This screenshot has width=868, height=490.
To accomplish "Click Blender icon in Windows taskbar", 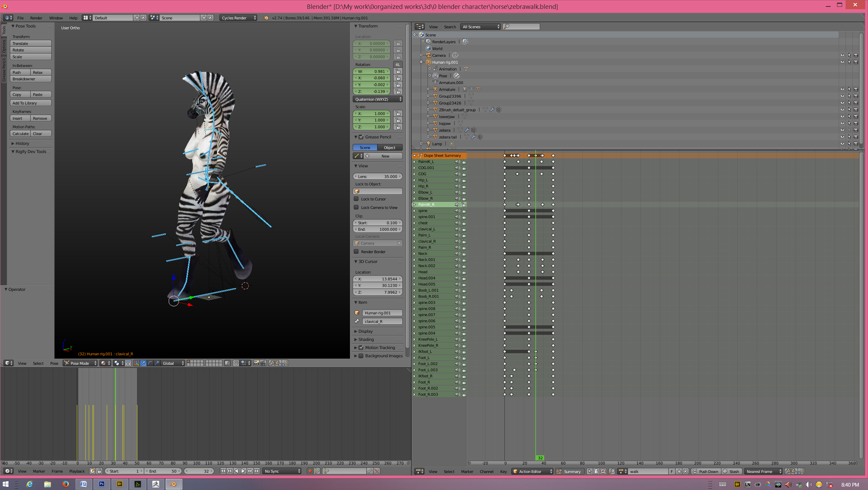I will coord(173,484).
